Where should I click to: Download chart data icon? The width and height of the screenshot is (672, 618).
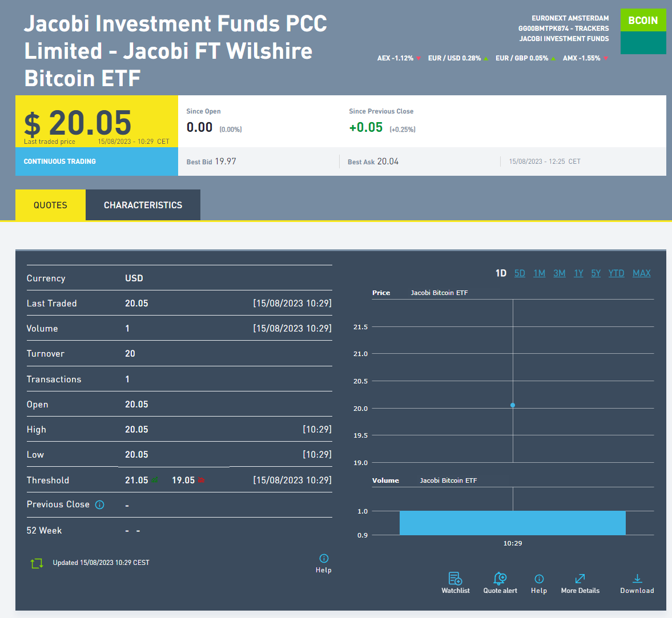point(637,579)
